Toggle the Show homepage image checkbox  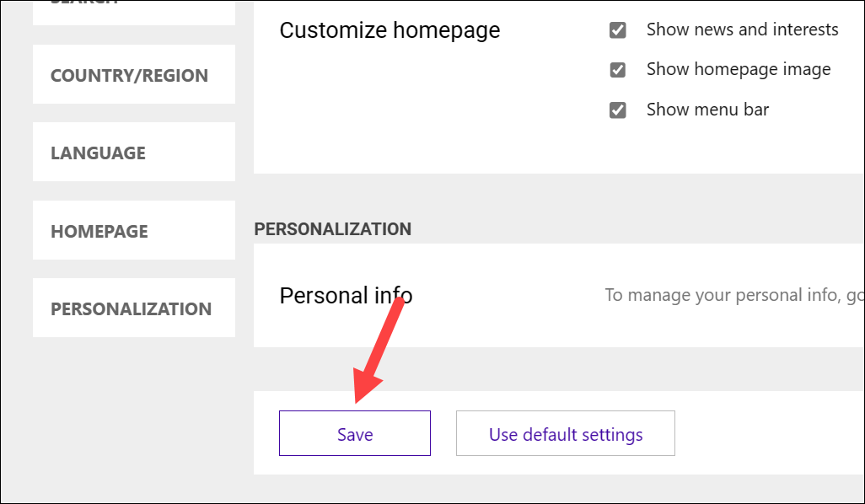[617, 70]
